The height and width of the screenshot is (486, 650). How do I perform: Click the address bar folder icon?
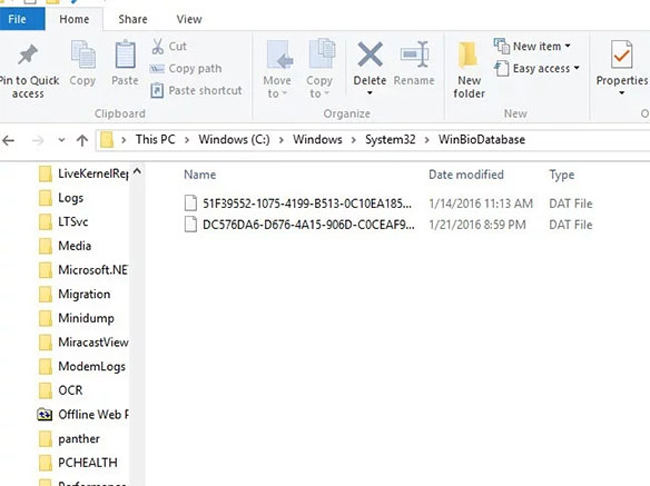107,140
